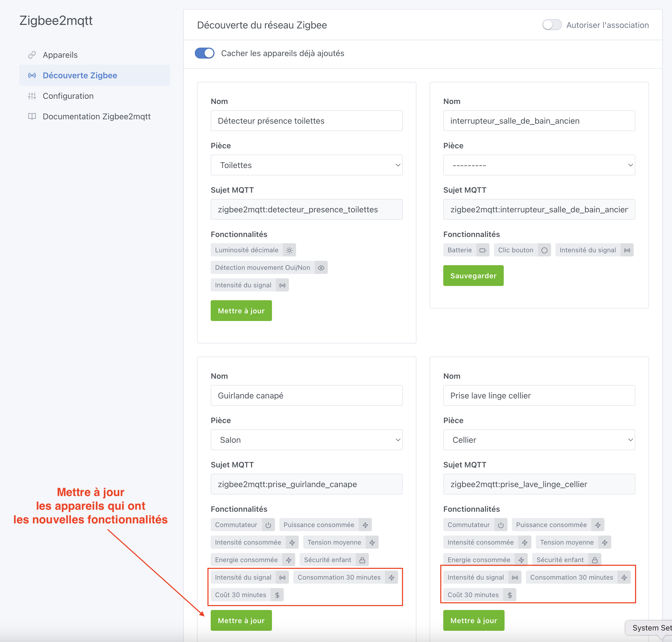Click the eye icon on Détection mouvement Oui/Non
The height and width of the screenshot is (642, 672).
click(x=321, y=267)
